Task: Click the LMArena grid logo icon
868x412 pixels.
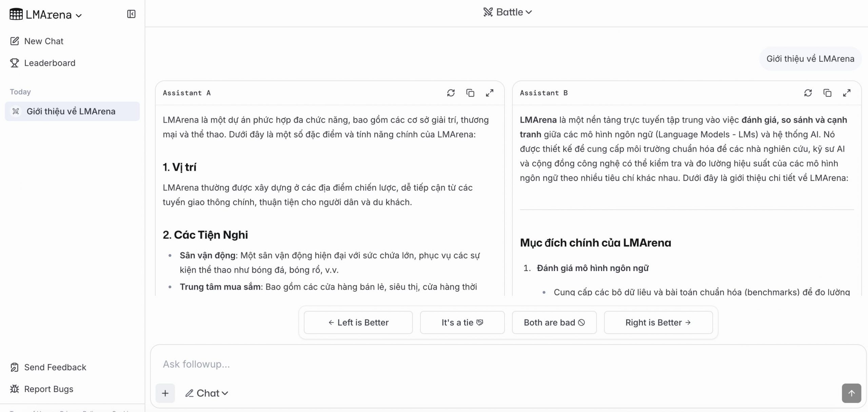Action: [x=16, y=14]
